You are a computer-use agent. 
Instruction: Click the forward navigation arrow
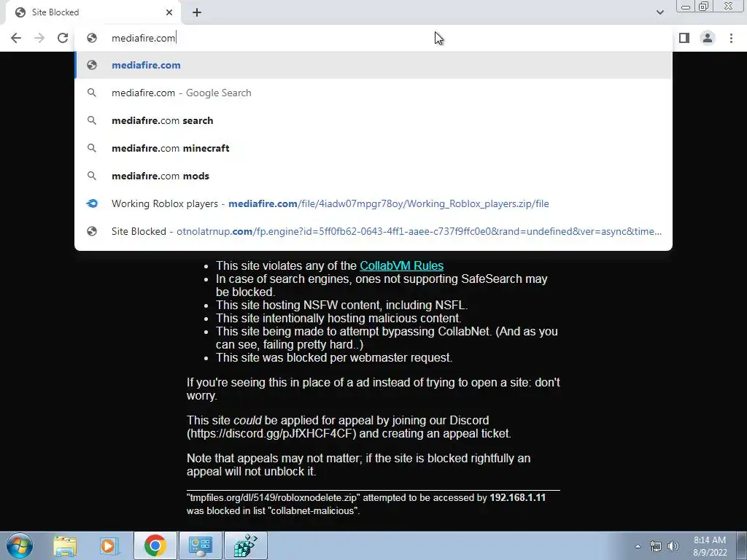[x=39, y=38]
